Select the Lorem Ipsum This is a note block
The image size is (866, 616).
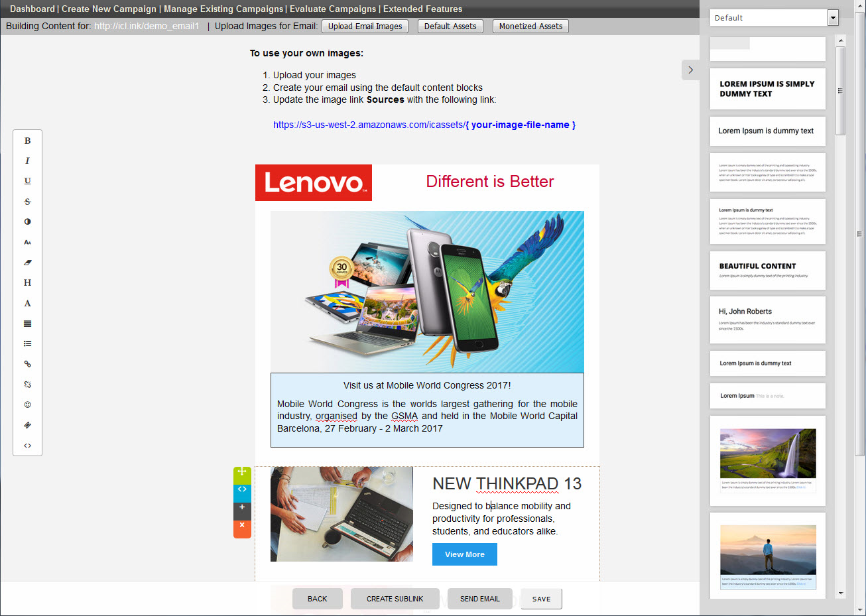768,396
